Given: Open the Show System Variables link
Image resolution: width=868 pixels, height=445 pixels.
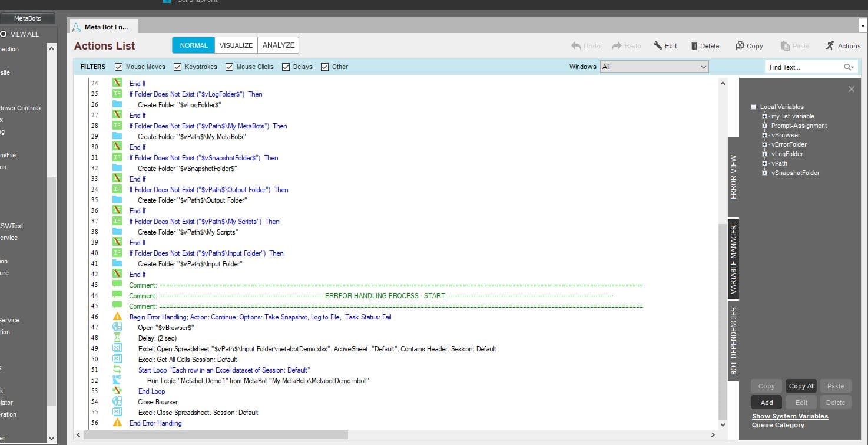Looking at the screenshot, I should tap(790, 416).
